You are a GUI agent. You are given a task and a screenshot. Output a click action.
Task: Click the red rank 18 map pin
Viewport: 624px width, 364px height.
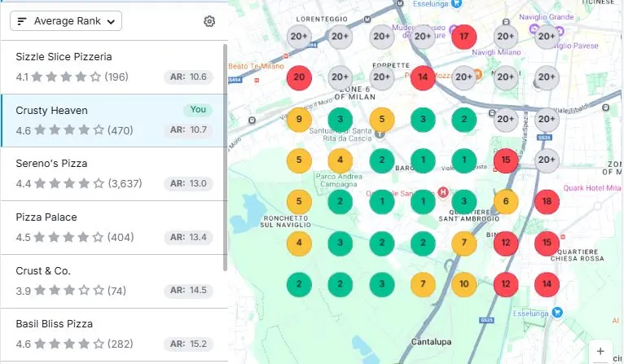click(x=547, y=201)
